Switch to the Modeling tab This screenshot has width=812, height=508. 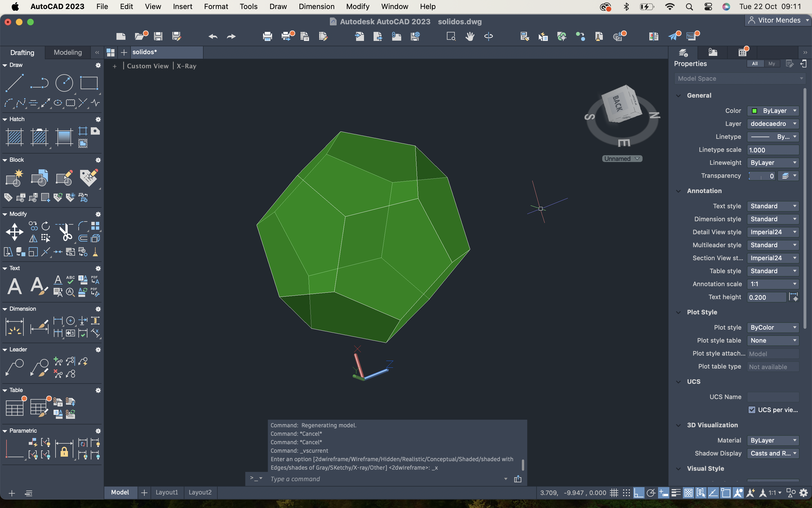pyautogui.click(x=68, y=52)
